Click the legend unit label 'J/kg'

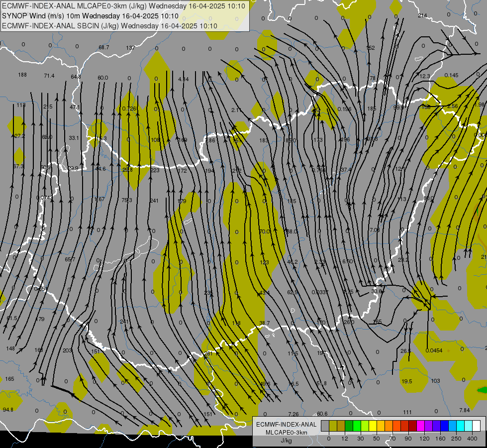point(287,441)
